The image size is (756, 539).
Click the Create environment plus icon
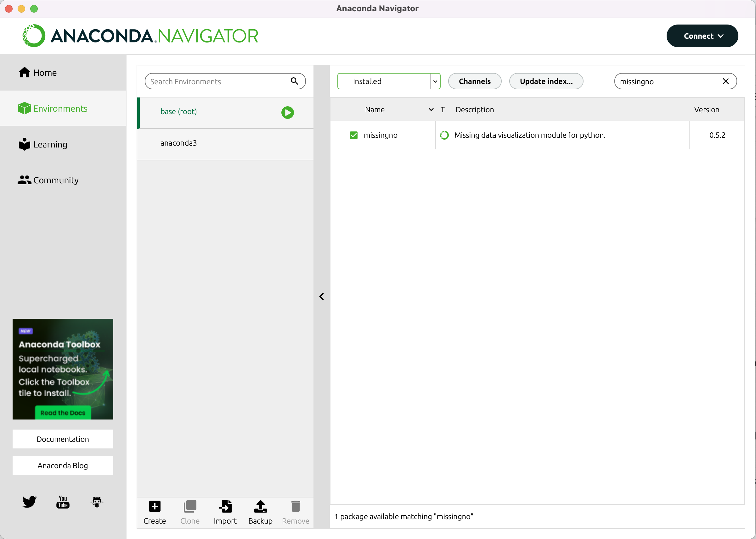(x=155, y=507)
